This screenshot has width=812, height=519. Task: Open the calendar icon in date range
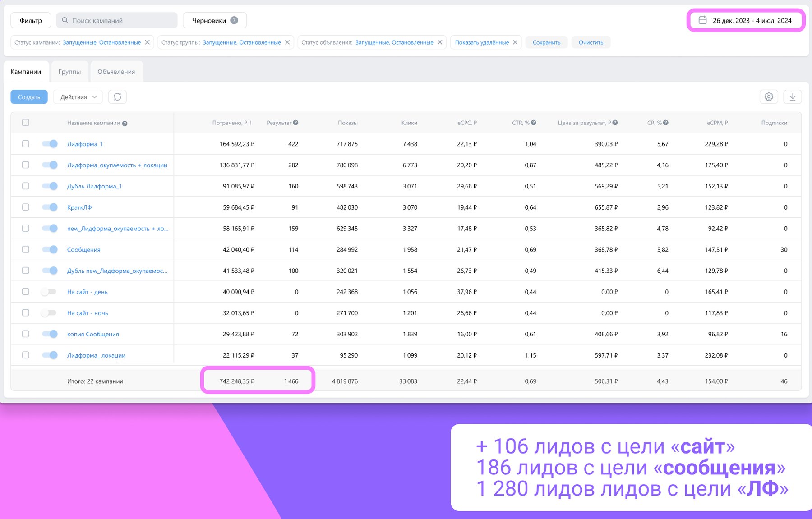pos(702,20)
